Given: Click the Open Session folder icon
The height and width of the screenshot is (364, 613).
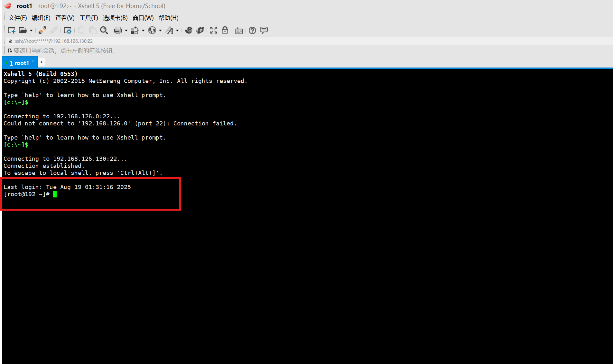Looking at the screenshot, I should pyautogui.click(x=23, y=30).
